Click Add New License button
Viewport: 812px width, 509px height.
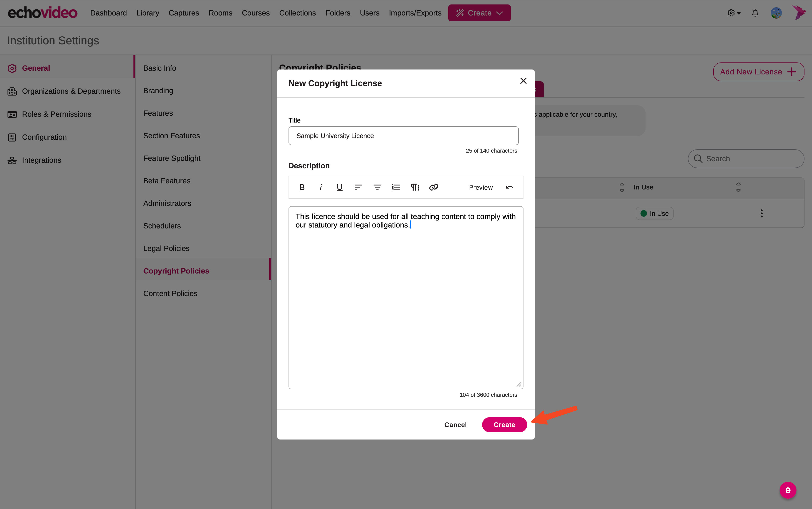758,72
